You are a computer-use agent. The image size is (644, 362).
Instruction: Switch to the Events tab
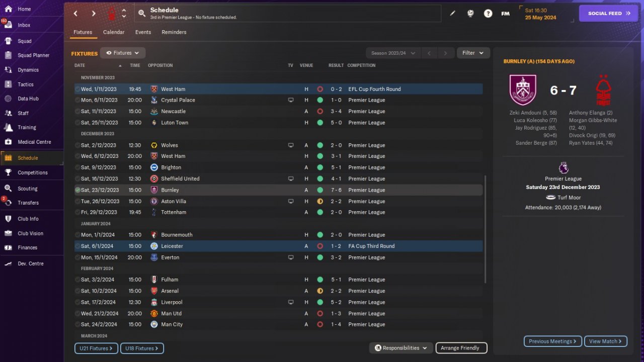(x=143, y=32)
